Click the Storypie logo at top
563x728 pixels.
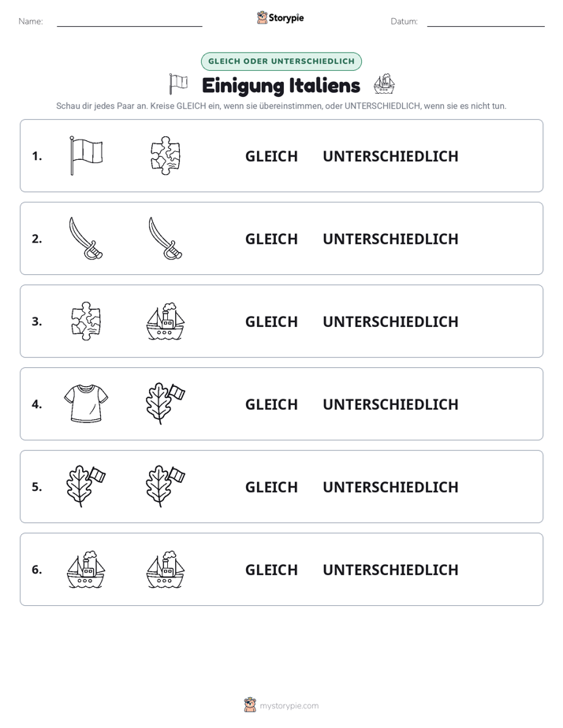pyautogui.click(x=280, y=17)
